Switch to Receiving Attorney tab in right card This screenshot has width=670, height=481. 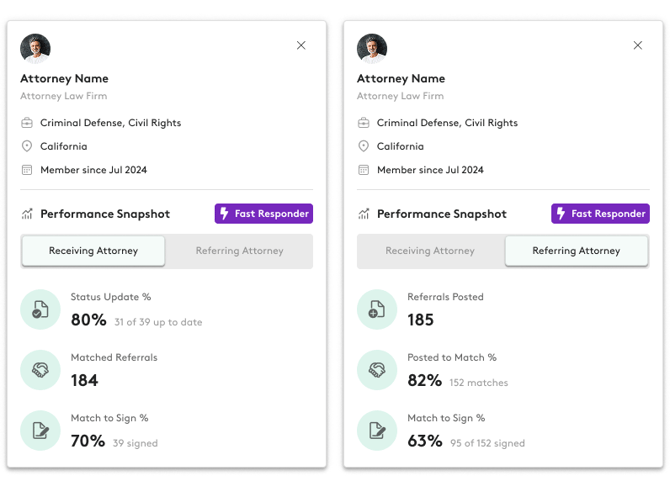click(x=430, y=251)
